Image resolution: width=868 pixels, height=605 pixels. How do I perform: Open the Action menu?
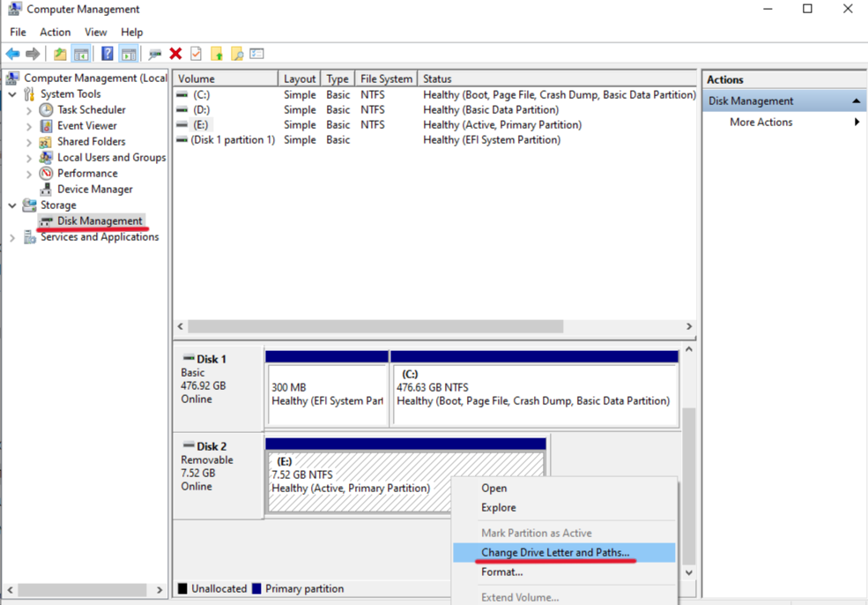[55, 32]
